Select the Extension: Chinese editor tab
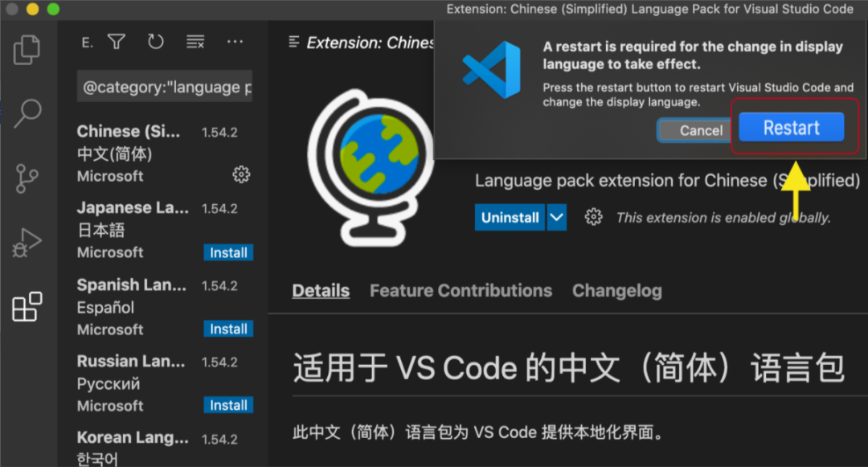The height and width of the screenshot is (467, 868). (360, 43)
